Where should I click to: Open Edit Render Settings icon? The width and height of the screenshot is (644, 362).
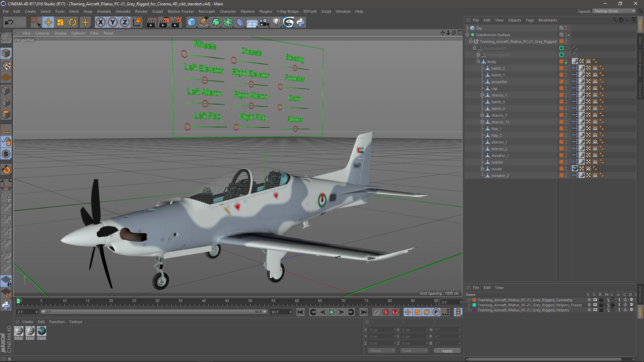coord(176,22)
